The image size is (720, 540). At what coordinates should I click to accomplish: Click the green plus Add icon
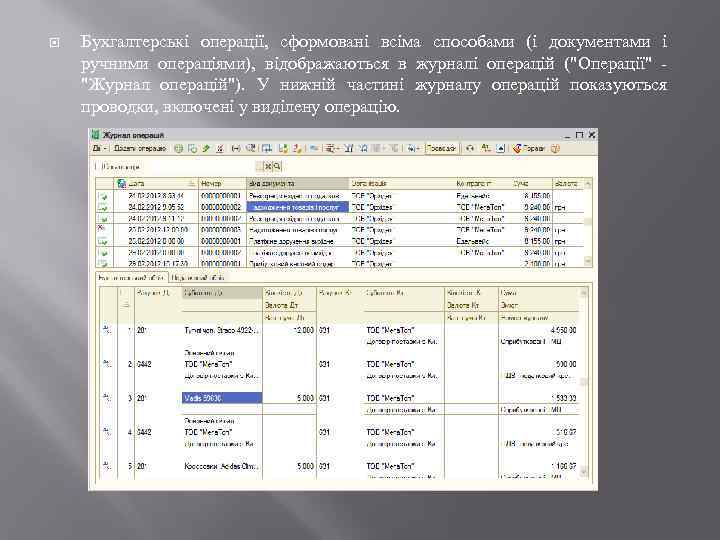179,149
